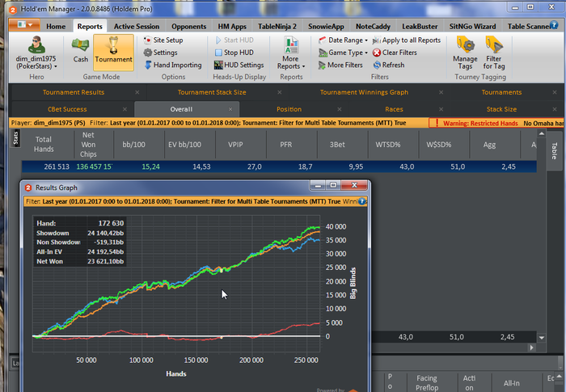Open the Tournament Winnings Graph tab
This screenshot has width=566, height=392.
(x=364, y=92)
